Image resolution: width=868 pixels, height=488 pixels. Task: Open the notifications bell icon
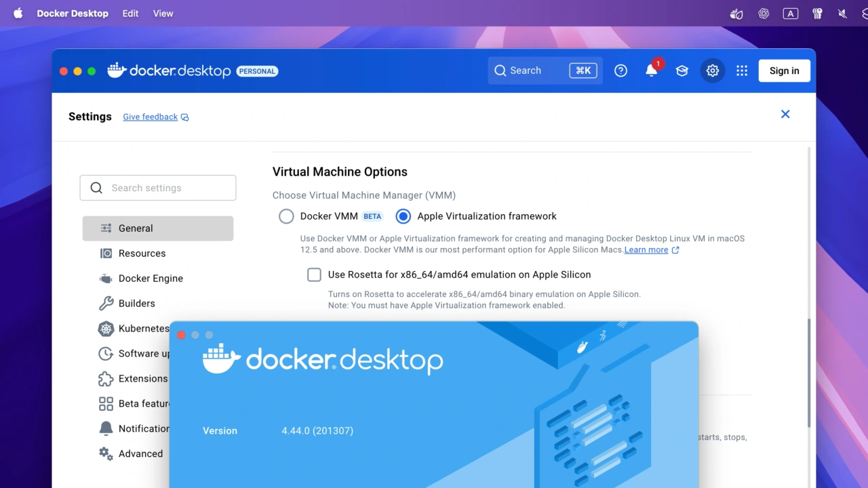[x=651, y=70]
